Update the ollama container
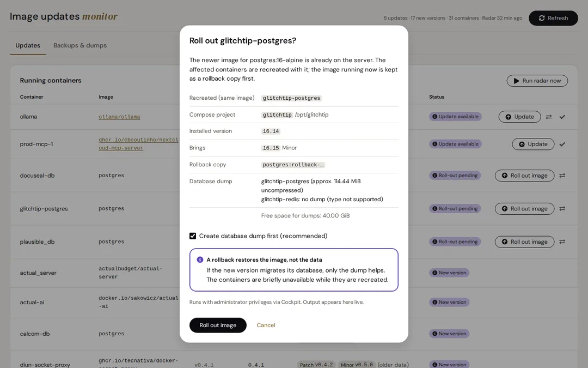Image resolution: width=588 pixels, height=368 pixels. pyautogui.click(x=519, y=117)
